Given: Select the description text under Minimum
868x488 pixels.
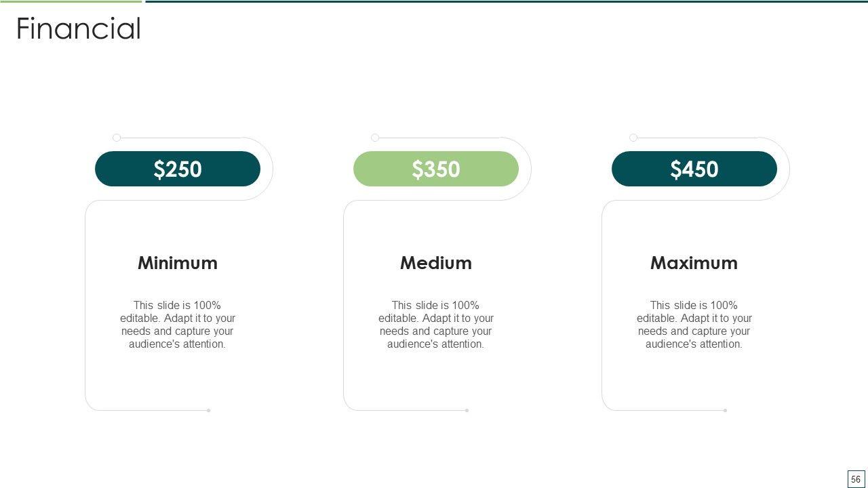Looking at the screenshot, I should (178, 325).
